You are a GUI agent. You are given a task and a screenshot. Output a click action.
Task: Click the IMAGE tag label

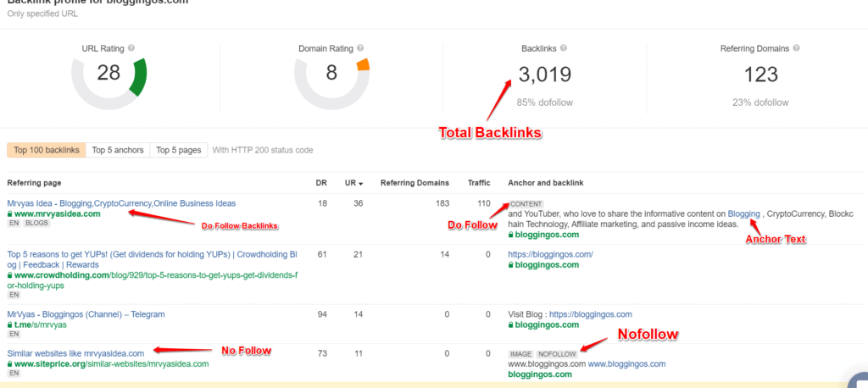(521, 353)
